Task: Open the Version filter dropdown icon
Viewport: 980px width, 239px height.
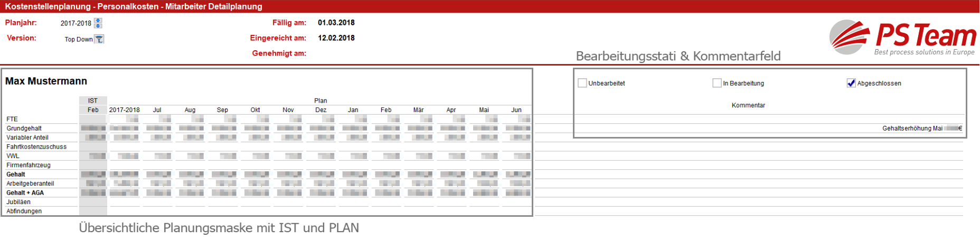Action: [x=99, y=39]
